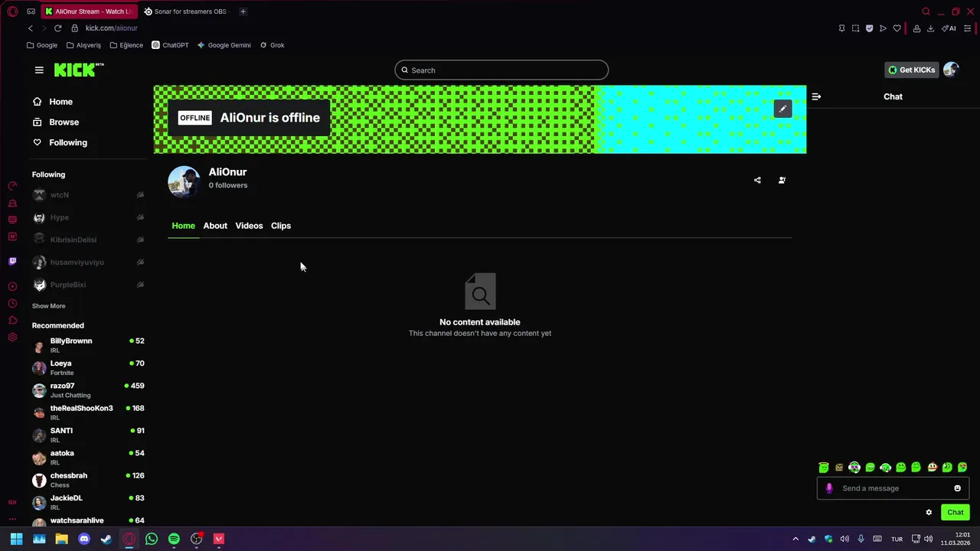Screen dimensions: 980x551
Task: Click AliOnur profile picture
Action: [184, 181]
